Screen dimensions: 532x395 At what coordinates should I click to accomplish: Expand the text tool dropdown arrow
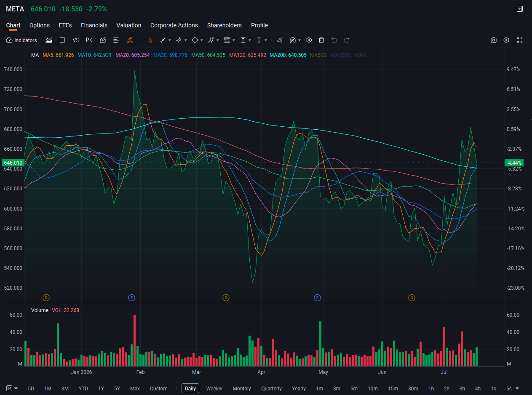click(266, 40)
